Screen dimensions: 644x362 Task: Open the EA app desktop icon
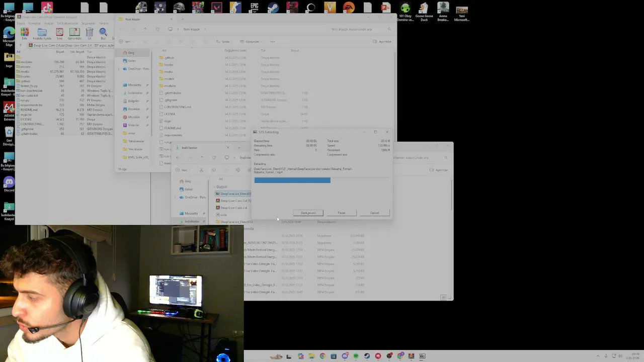point(349,8)
